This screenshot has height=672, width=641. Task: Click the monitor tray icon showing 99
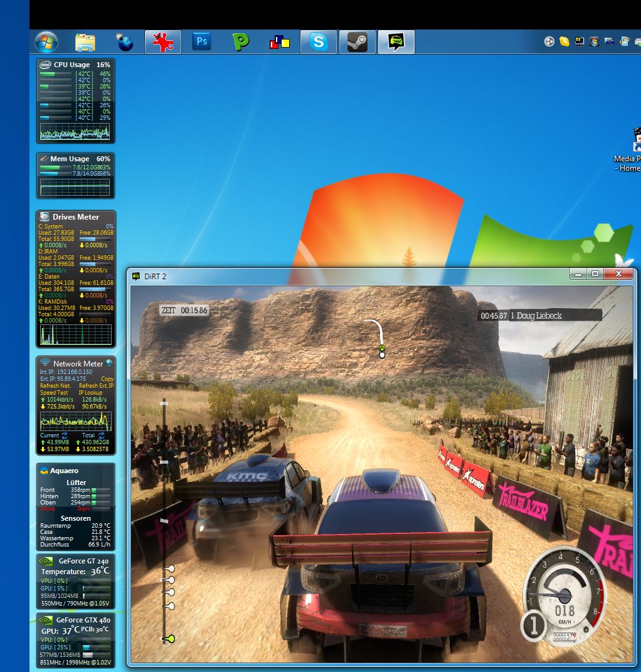coord(580,41)
